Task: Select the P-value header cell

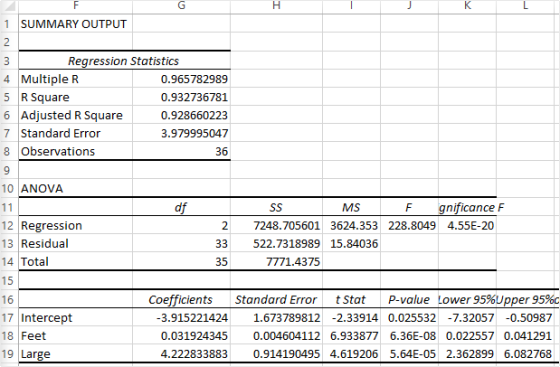Action: [409, 299]
